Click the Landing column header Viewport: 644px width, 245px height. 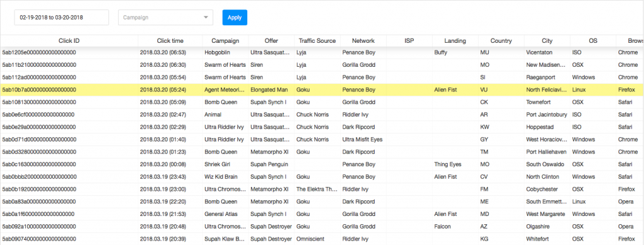pos(455,41)
